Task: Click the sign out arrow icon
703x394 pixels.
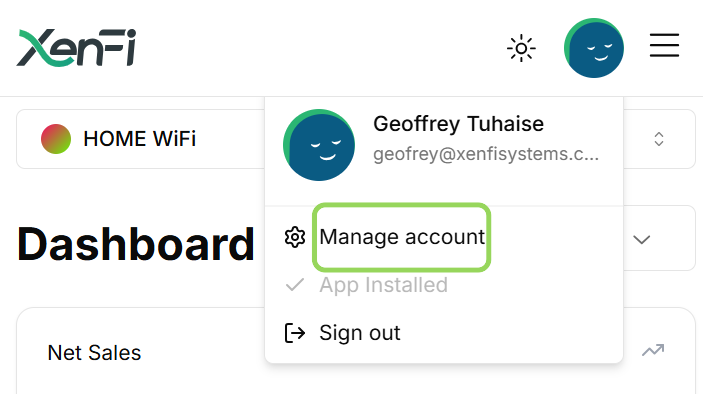Action: 295,333
